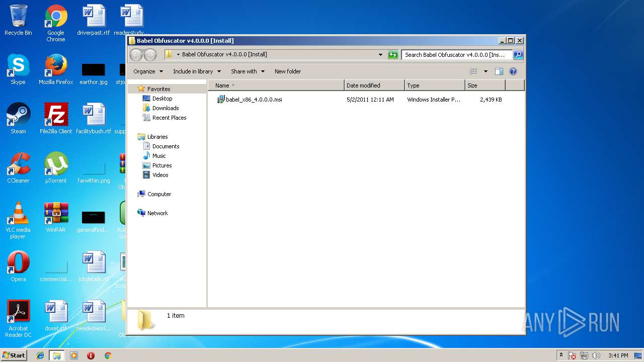This screenshot has width=644, height=362.
Task: Select the WinRAR desktop shortcut
Action: pyautogui.click(x=56, y=217)
